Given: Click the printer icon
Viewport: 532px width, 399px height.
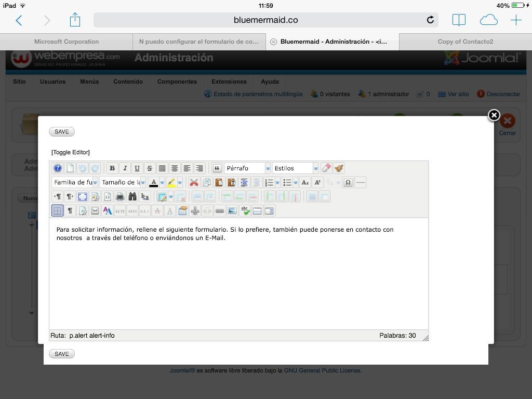Looking at the screenshot, I should click(x=120, y=196).
